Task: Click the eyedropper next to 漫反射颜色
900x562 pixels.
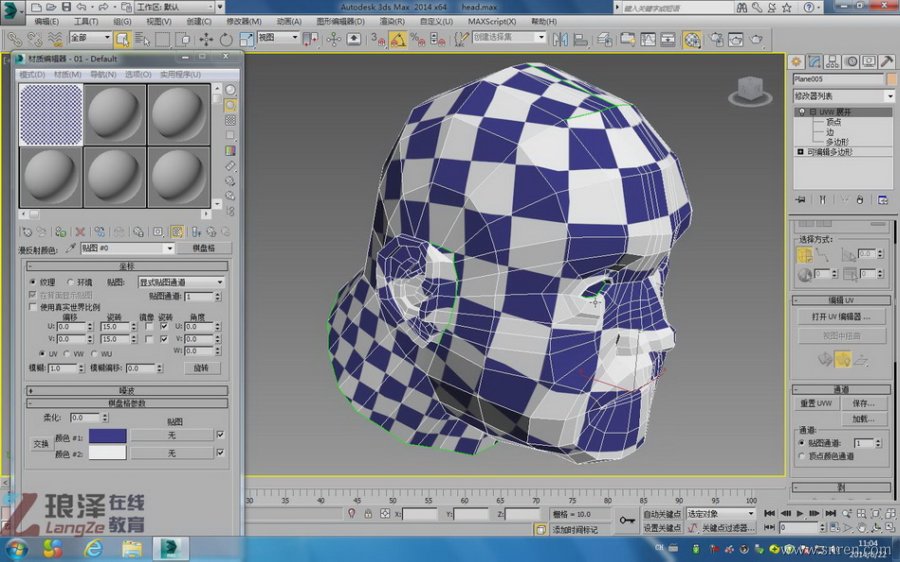Action: [x=71, y=248]
